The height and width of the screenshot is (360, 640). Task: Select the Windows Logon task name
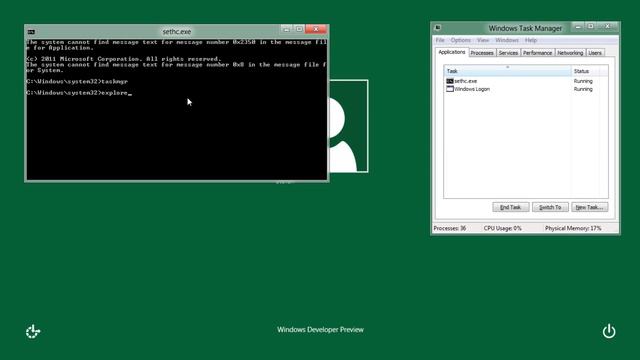(472, 89)
